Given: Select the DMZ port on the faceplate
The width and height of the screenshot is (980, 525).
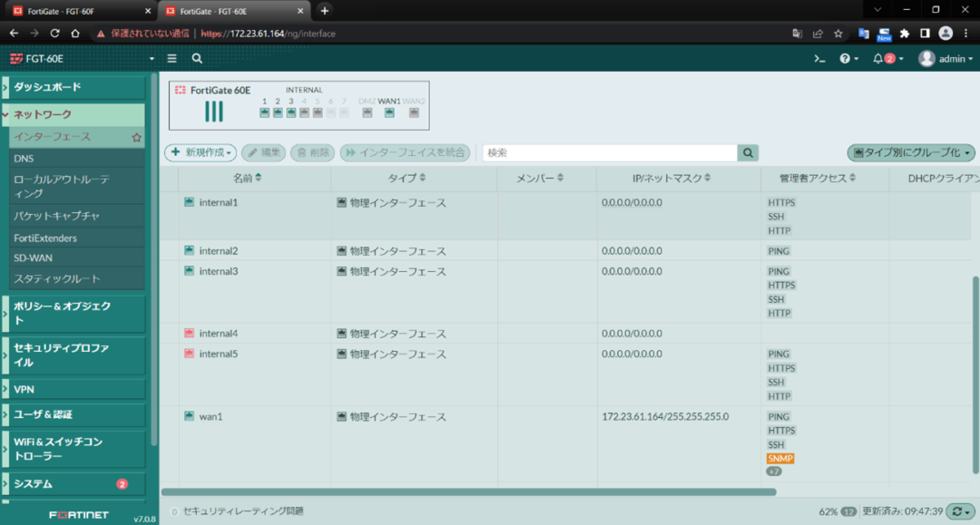Looking at the screenshot, I should point(367,113).
